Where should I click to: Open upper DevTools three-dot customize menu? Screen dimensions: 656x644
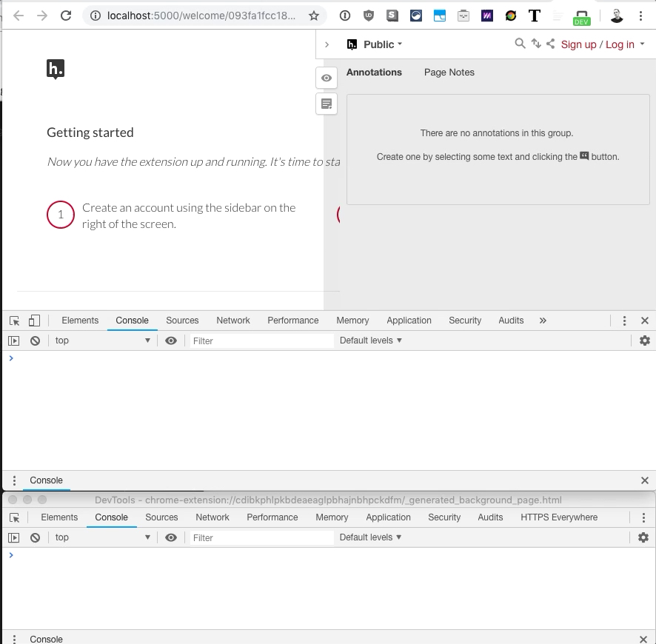click(624, 321)
